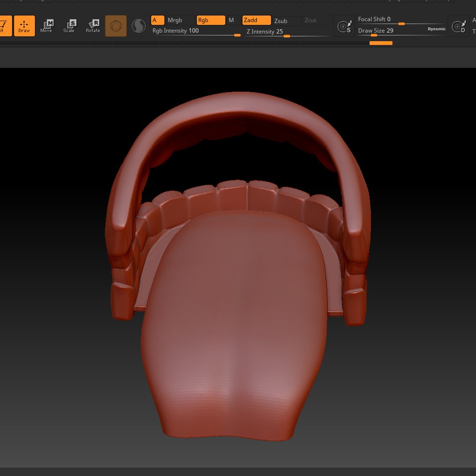Viewport: 476px width, 476px height.
Task: Click the tongue model in viewport
Action: pyautogui.click(x=235, y=325)
